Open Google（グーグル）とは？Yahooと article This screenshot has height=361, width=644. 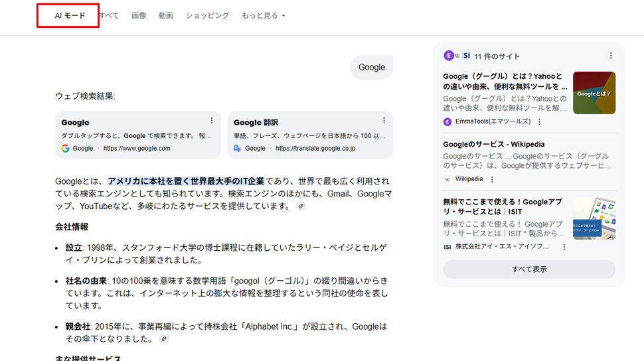pos(505,82)
